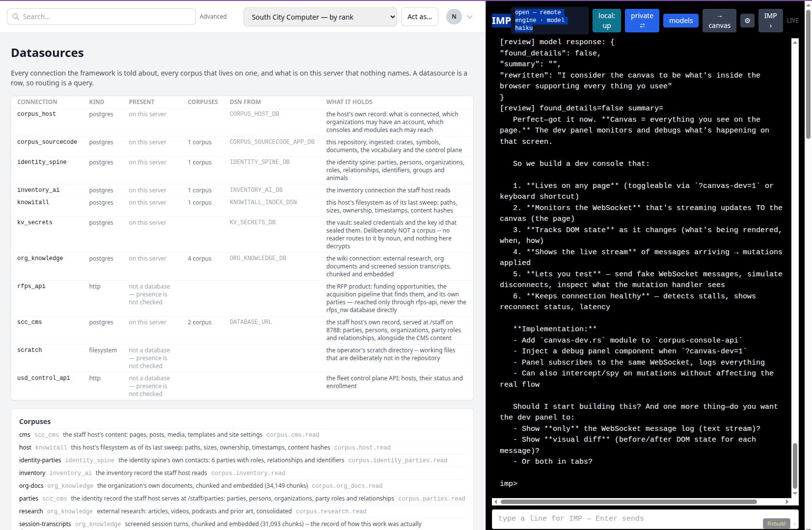Toggle the LIVE indicator
Image resolution: width=812 pixels, height=530 pixels.
point(792,21)
